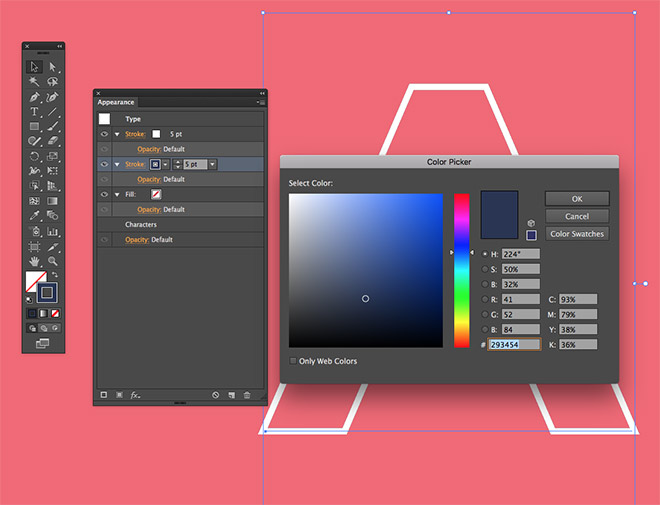Click Duplicate Selected Item icon
660x505 pixels.
(232, 395)
